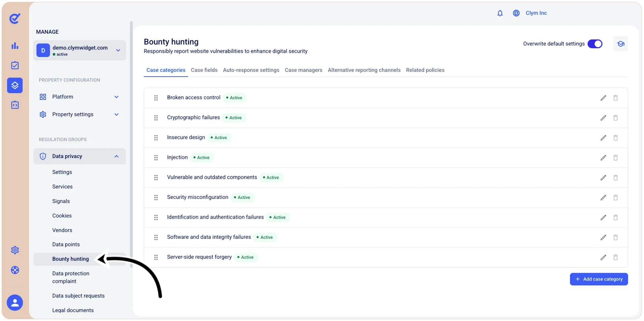Toggle Overwrite default settings switch
The width and height of the screenshot is (644, 321).
tap(595, 44)
